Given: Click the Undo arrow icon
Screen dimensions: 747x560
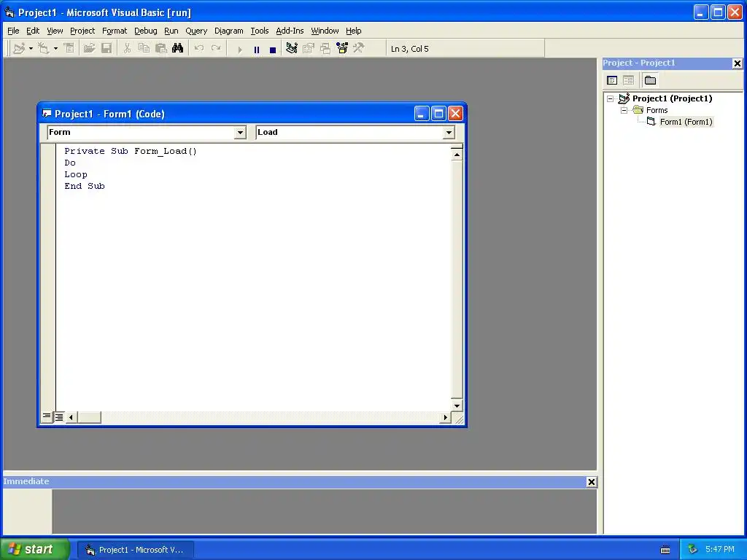Looking at the screenshot, I should pyautogui.click(x=199, y=49).
